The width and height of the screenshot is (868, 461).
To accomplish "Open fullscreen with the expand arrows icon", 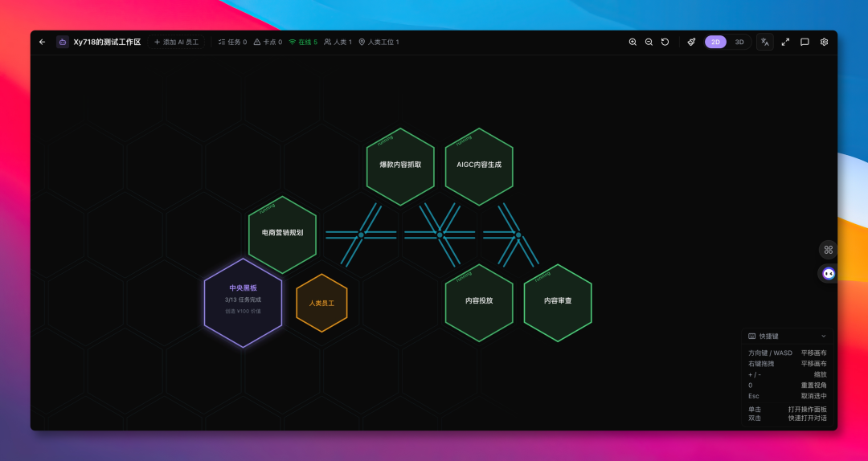I will point(785,42).
